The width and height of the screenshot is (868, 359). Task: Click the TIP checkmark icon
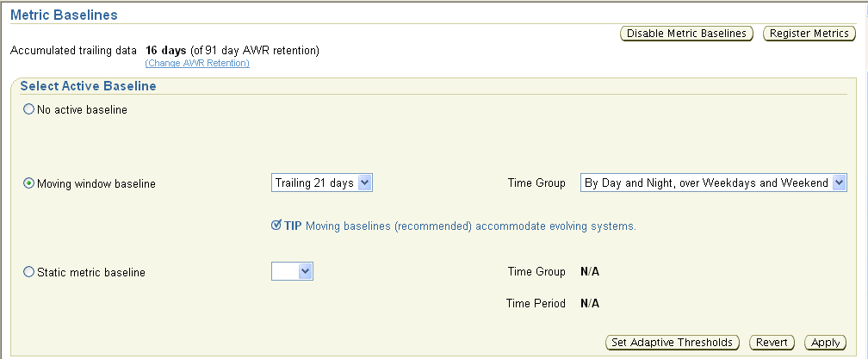[276, 226]
